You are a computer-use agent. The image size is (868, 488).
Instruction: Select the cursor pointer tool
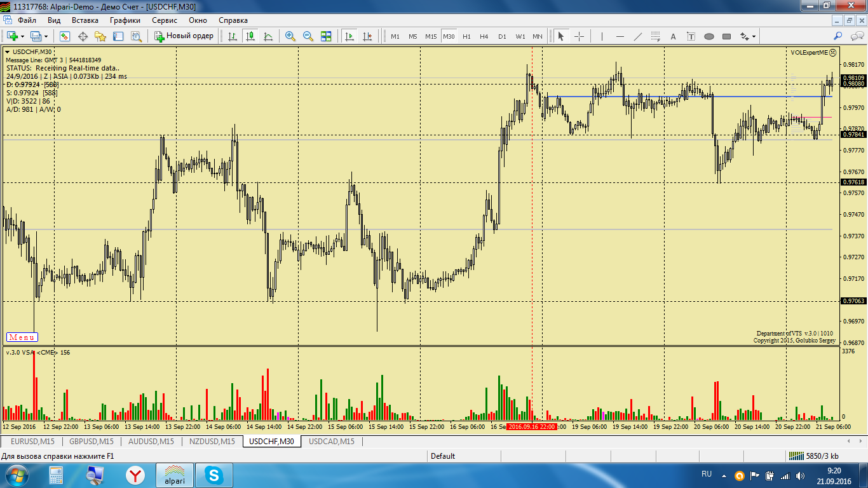561,36
